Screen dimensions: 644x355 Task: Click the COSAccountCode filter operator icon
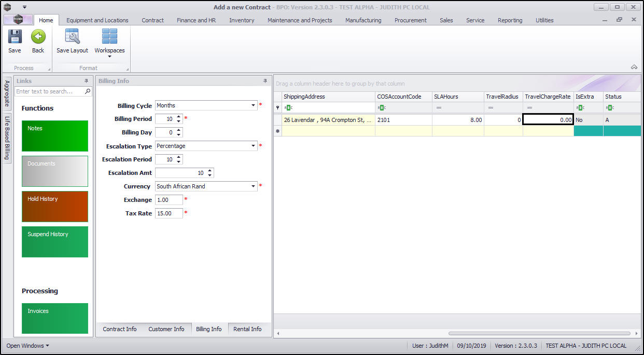pyautogui.click(x=382, y=108)
